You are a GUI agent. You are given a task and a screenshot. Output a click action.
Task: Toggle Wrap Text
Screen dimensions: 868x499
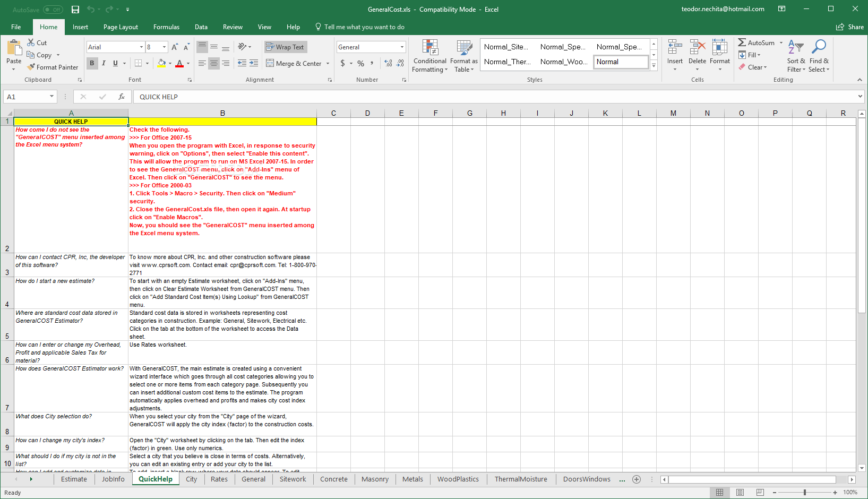tap(286, 47)
